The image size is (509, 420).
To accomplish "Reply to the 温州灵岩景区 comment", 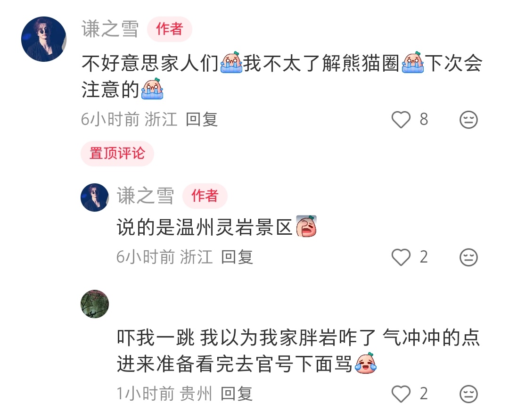I will pyautogui.click(x=237, y=257).
